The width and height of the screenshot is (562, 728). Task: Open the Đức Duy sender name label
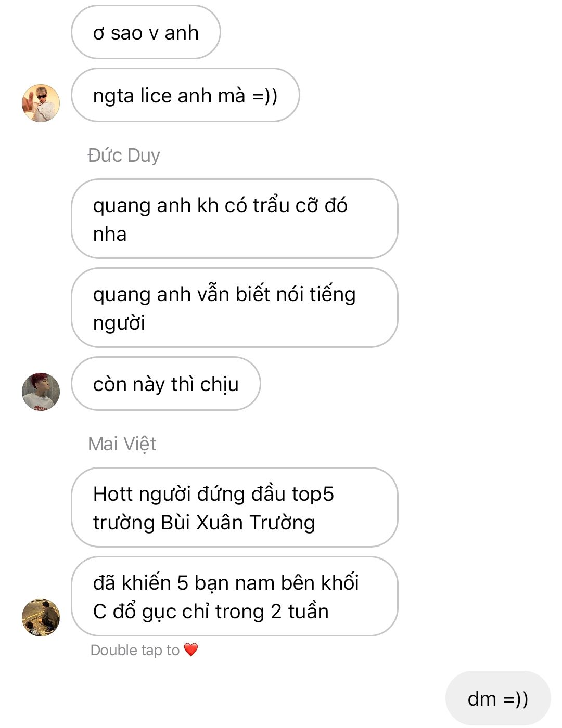pos(124,155)
